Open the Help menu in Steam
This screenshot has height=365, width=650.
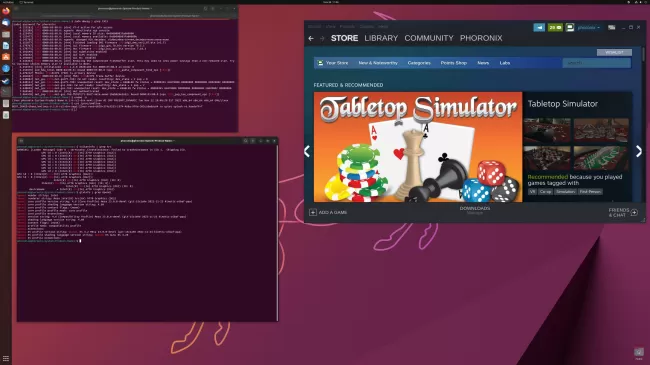point(383,27)
